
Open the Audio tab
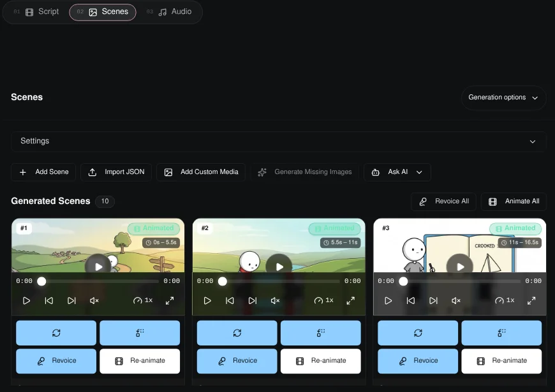click(169, 11)
